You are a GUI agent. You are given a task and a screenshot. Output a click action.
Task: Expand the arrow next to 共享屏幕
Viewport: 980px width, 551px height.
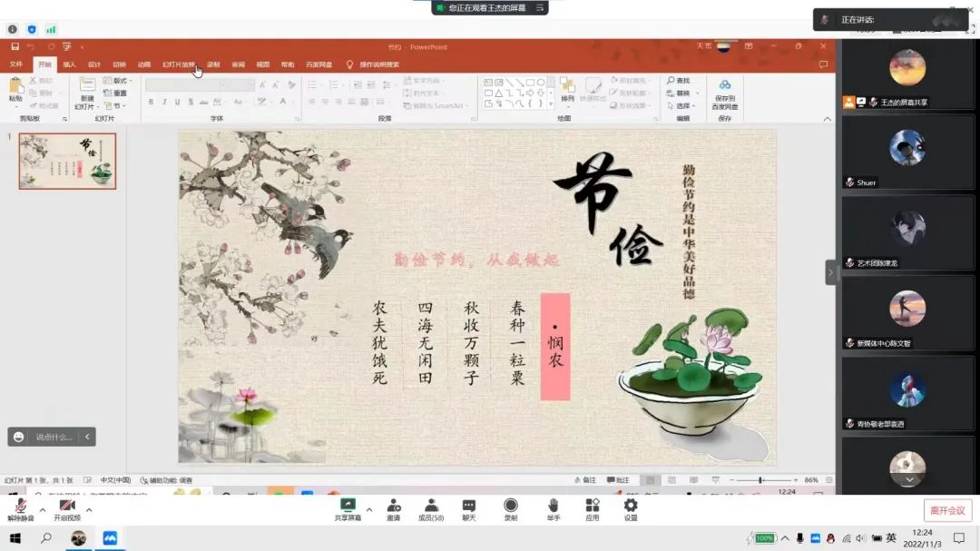point(368,509)
